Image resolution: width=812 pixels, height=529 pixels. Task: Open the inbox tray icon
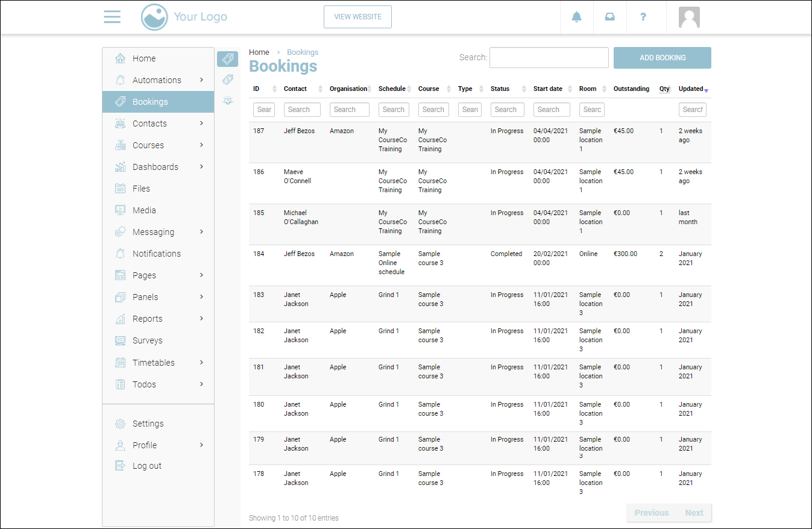tap(610, 17)
